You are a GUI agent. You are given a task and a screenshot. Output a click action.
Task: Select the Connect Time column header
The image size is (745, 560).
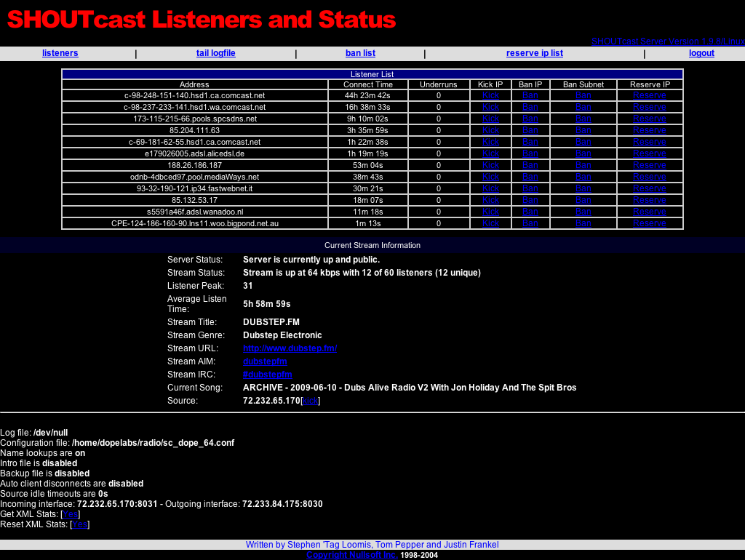click(368, 84)
